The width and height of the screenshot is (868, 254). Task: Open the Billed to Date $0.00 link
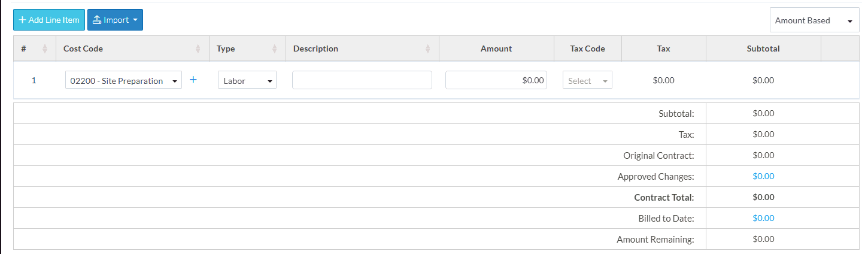point(763,218)
